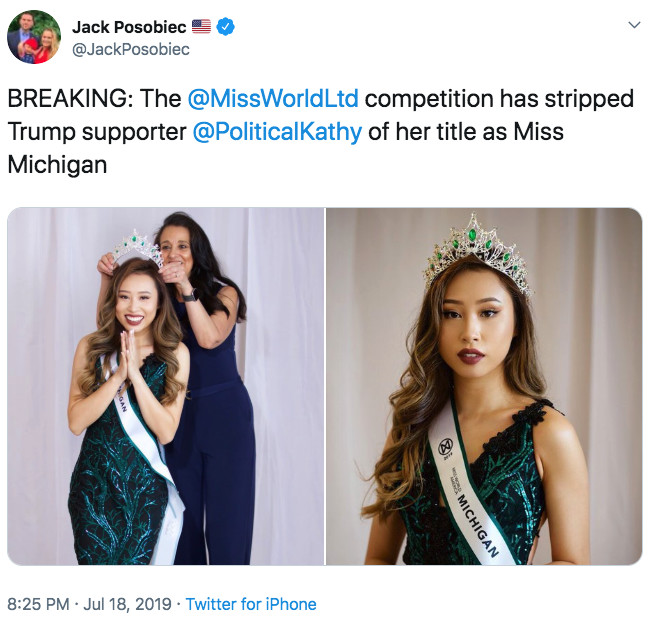The image size is (649, 621).
Task: Click the word Michigan in tweet text
Action: [57, 164]
